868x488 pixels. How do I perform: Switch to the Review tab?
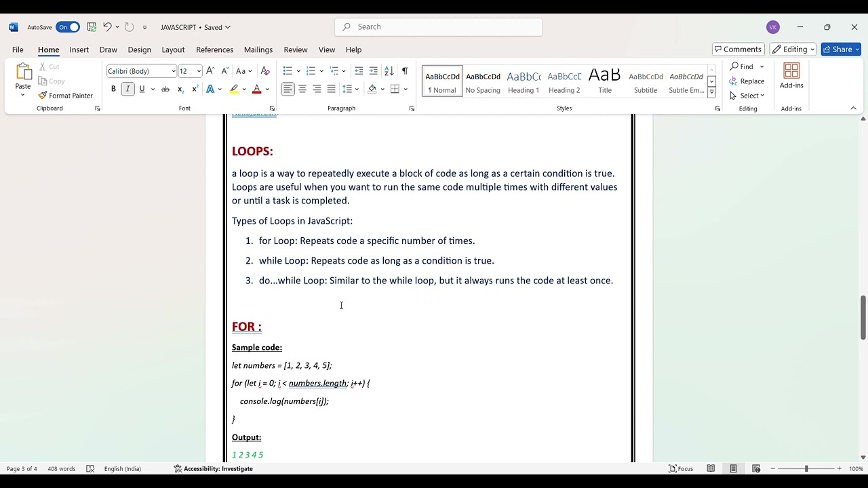click(295, 49)
